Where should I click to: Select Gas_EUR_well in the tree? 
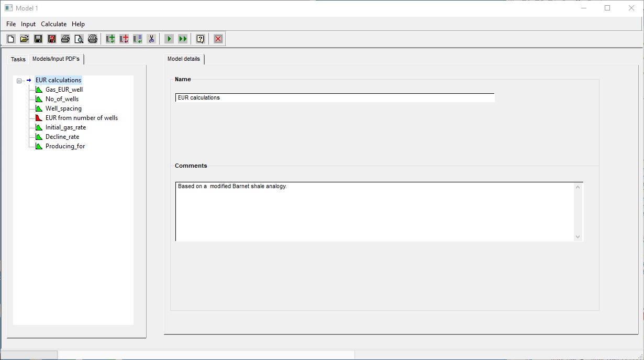(x=64, y=90)
